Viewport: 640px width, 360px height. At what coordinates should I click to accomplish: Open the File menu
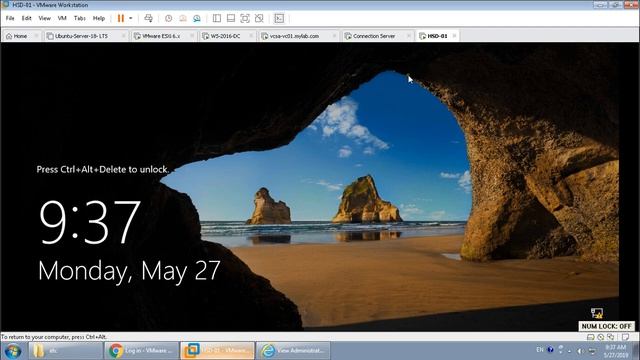[x=10, y=18]
